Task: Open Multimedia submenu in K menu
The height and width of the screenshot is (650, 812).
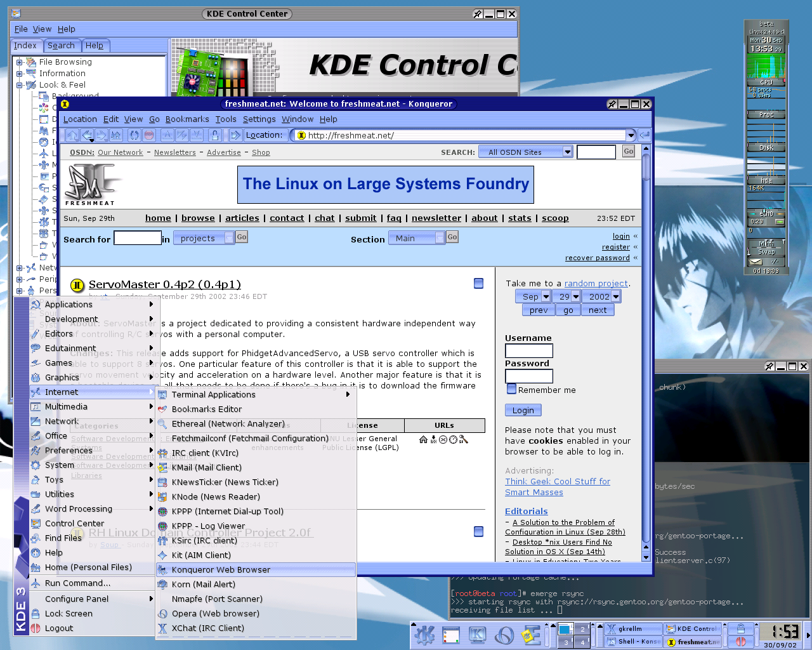Action: coord(92,407)
